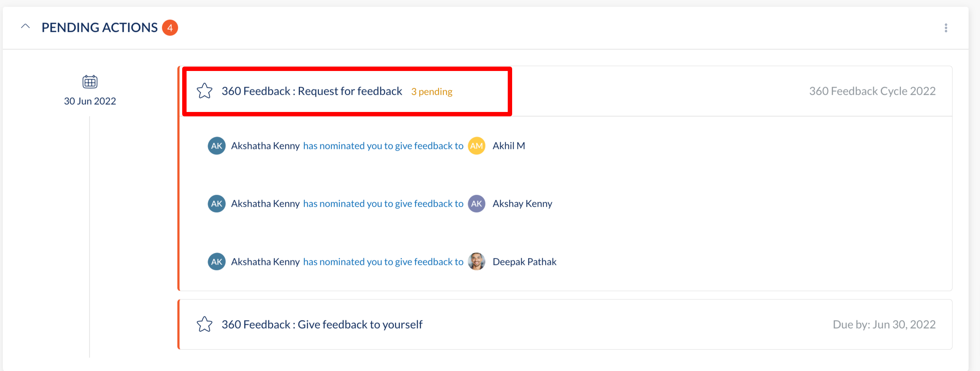Star the Give feedback to yourself action
This screenshot has width=980, height=371.
coord(204,324)
